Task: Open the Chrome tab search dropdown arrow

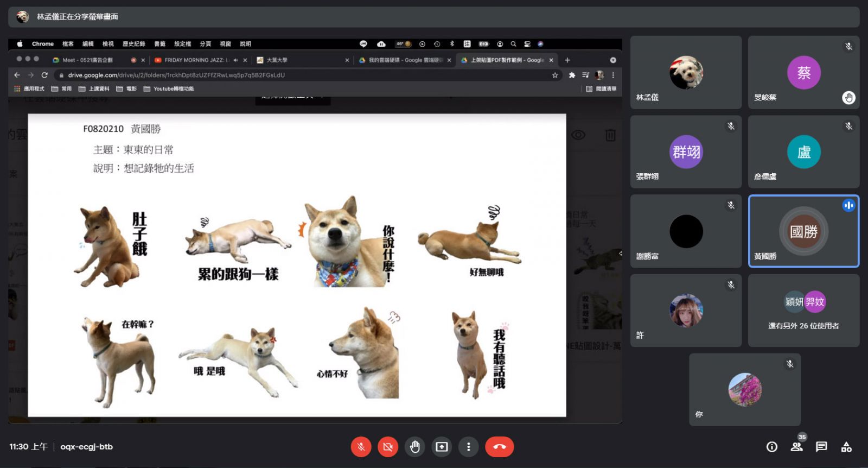Action: [613, 60]
